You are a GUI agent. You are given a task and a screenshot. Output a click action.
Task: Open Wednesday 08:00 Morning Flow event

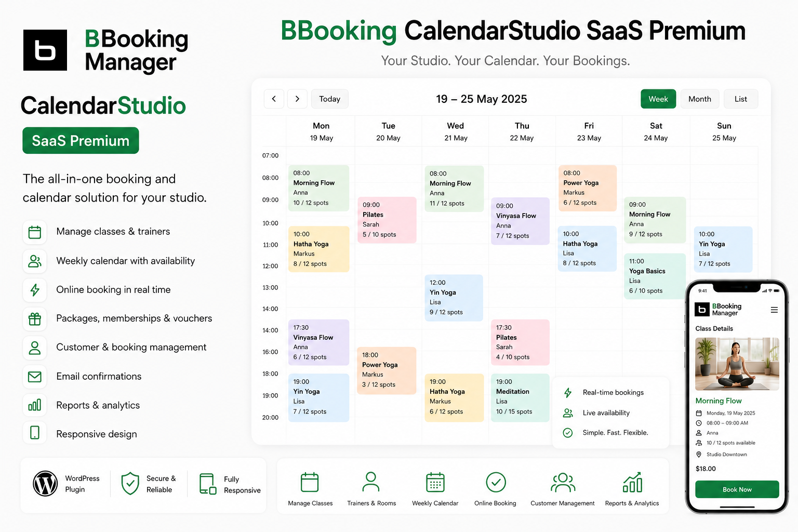pos(454,189)
